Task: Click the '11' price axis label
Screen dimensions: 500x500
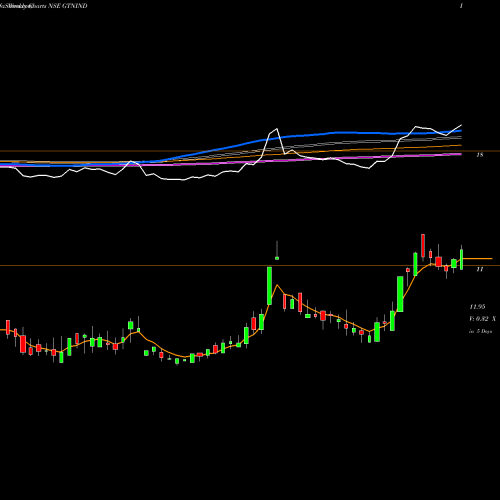Action: tap(480, 269)
